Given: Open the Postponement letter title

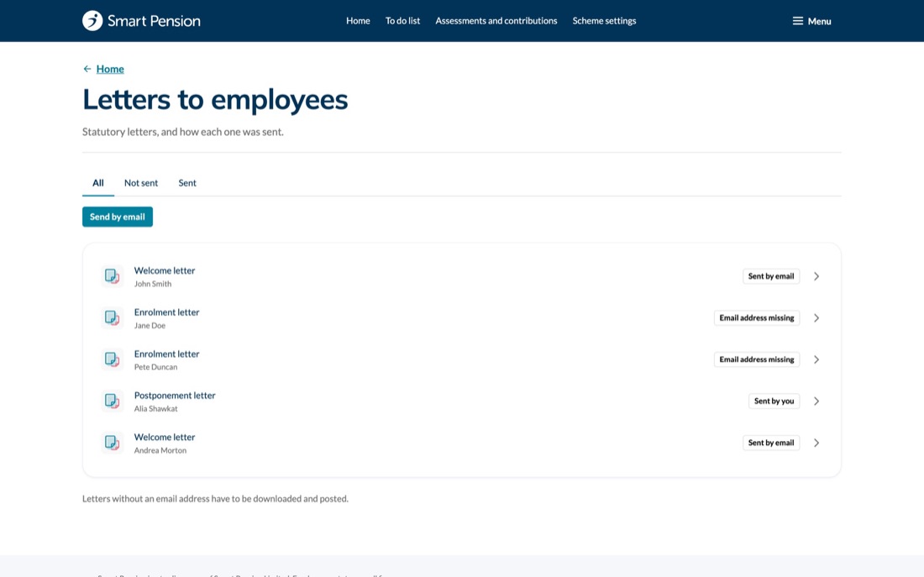Looking at the screenshot, I should (x=175, y=396).
